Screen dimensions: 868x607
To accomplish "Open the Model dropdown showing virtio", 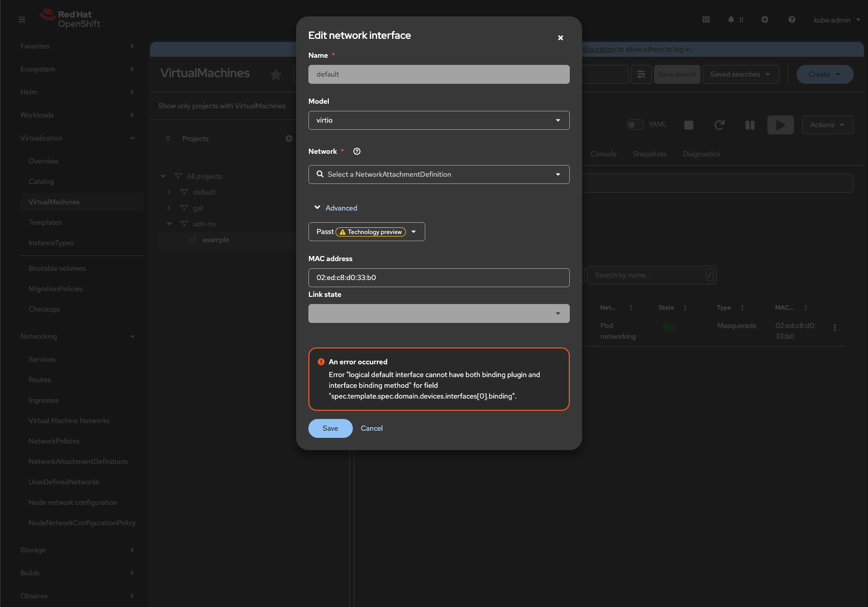I will 439,121.
